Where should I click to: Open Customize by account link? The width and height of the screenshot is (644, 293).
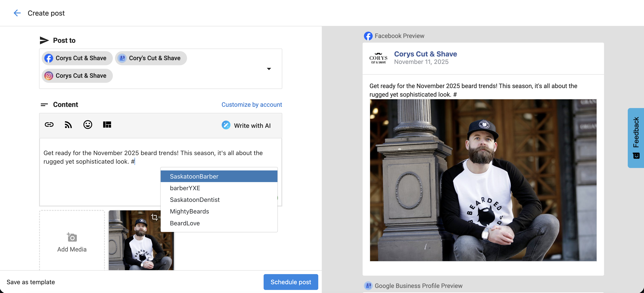[x=252, y=105]
